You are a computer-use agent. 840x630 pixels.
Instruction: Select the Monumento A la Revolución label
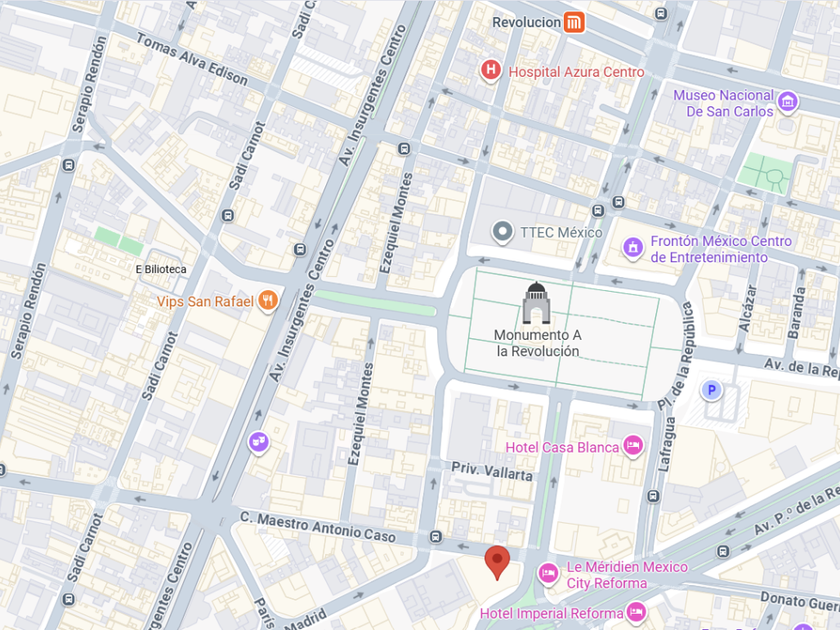(537, 343)
